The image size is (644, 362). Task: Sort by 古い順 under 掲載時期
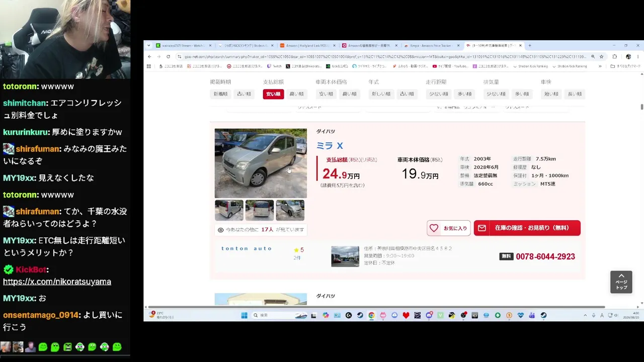[x=244, y=94]
